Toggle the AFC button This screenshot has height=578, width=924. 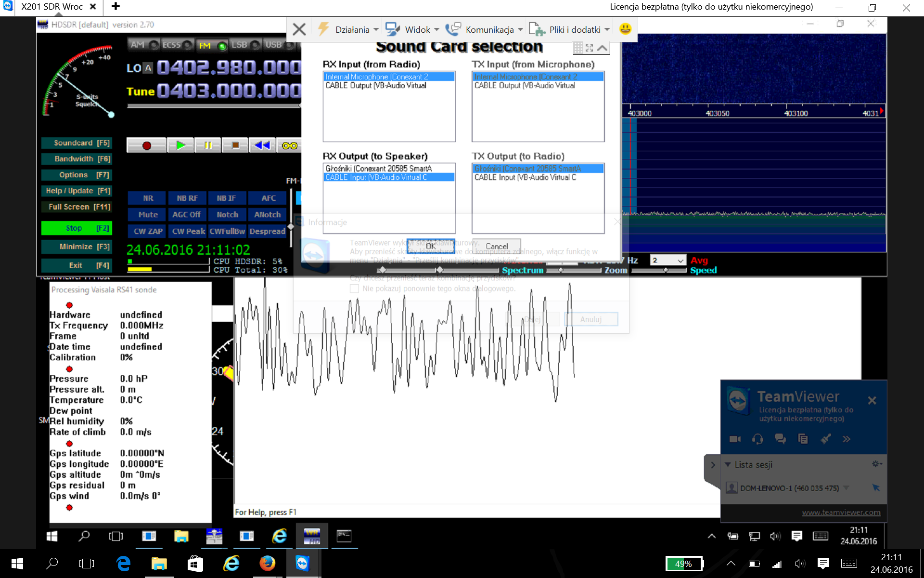pyautogui.click(x=268, y=198)
